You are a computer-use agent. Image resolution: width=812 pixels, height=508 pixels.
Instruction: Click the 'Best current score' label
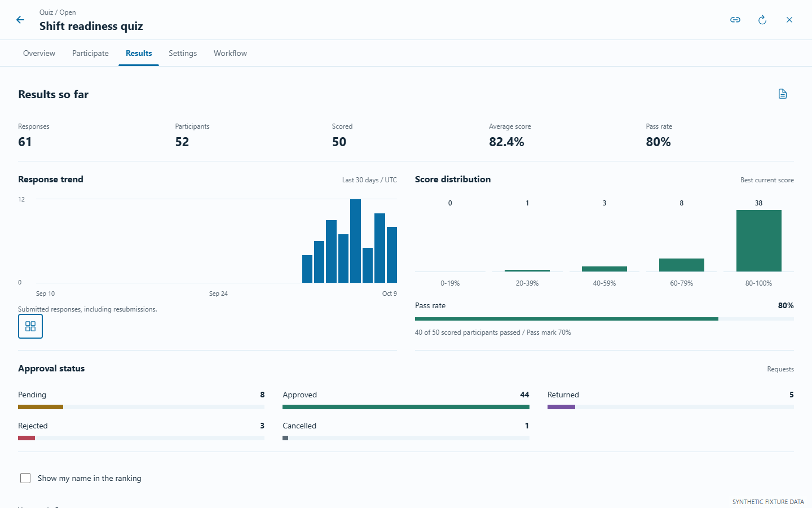point(767,180)
